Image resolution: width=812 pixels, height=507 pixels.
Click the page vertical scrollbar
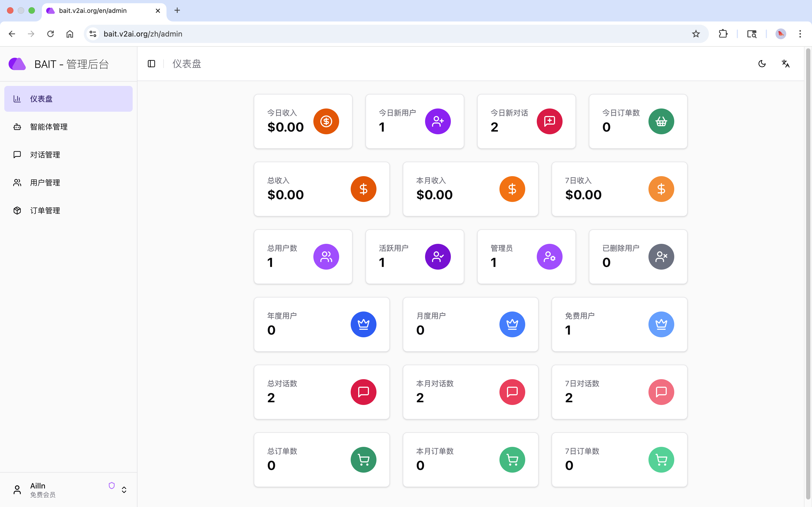point(808,268)
